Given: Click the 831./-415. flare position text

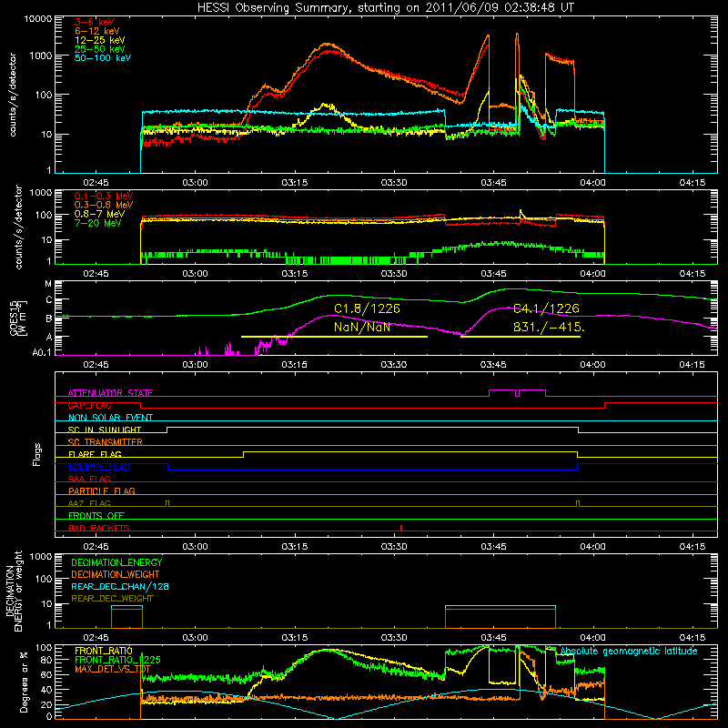Looking at the screenshot, I should [x=549, y=327].
